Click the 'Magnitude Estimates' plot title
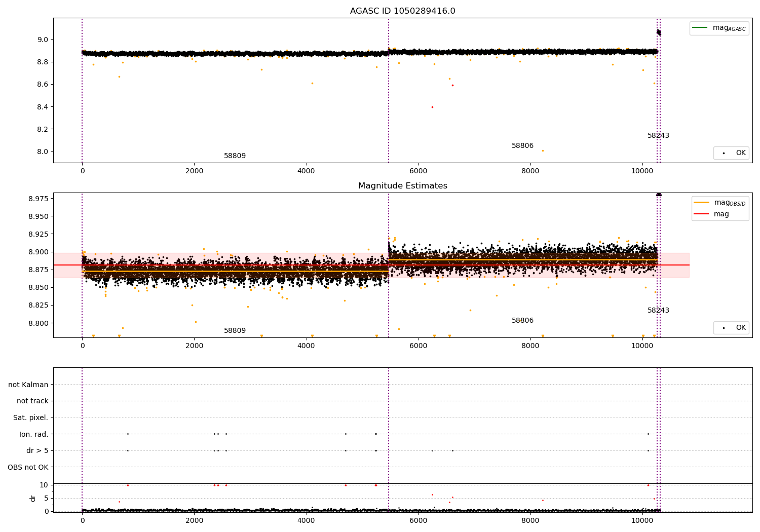The image size is (760, 532). pos(402,186)
